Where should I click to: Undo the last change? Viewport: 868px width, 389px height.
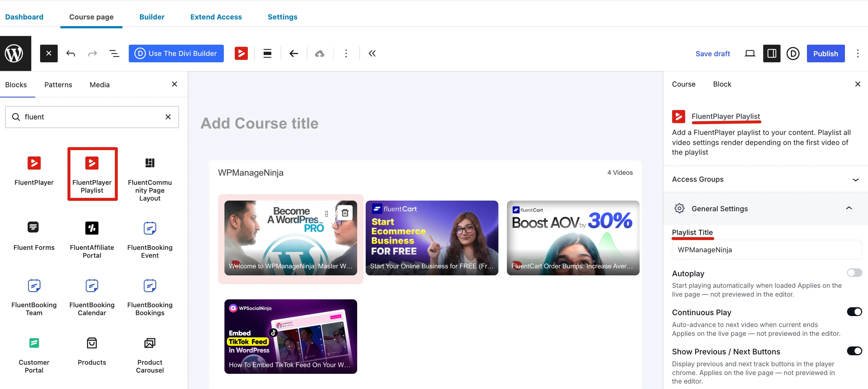tap(71, 53)
